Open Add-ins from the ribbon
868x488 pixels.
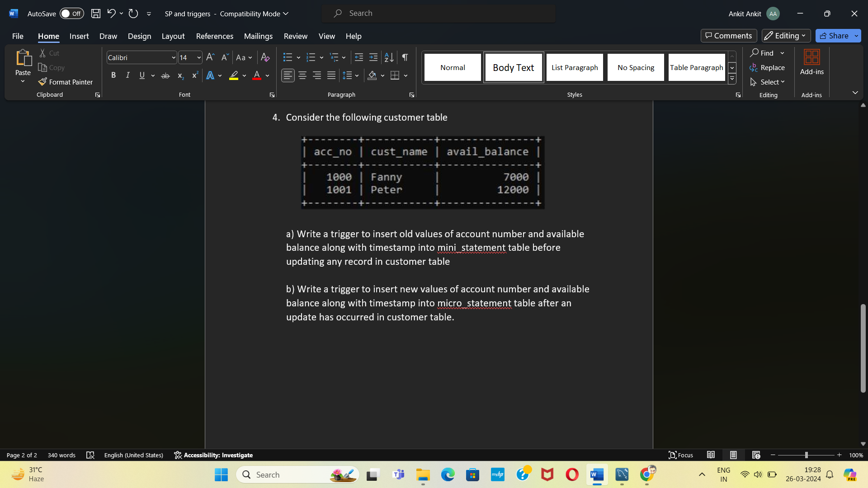pyautogui.click(x=812, y=63)
